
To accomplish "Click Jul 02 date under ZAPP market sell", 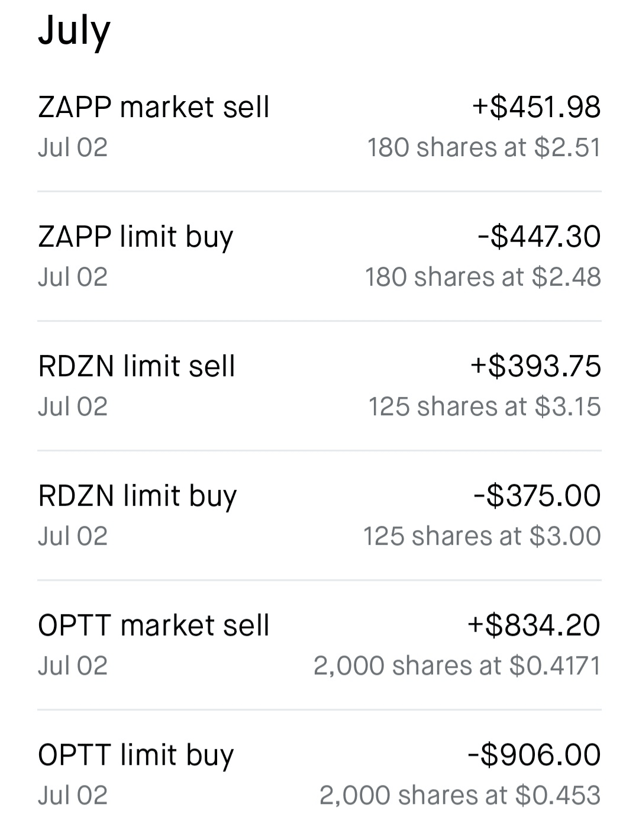I will pyautogui.click(x=73, y=148).
